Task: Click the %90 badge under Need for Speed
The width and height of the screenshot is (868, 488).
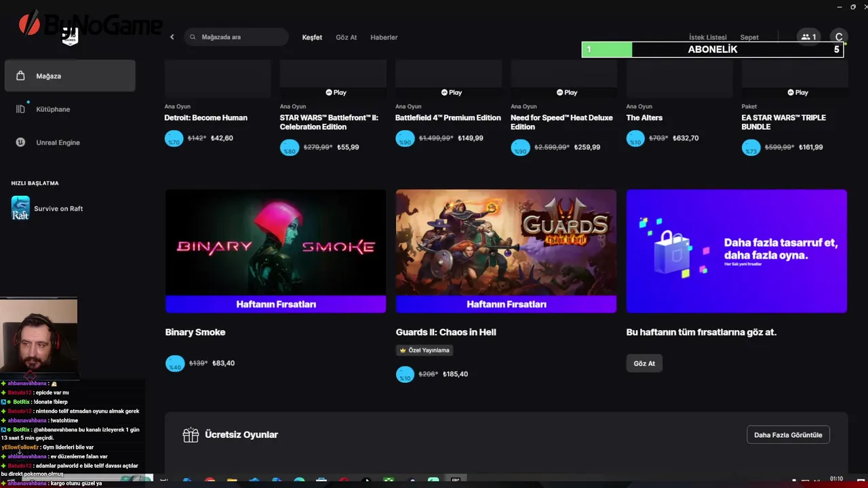Action: pyautogui.click(x=519, y=148)
